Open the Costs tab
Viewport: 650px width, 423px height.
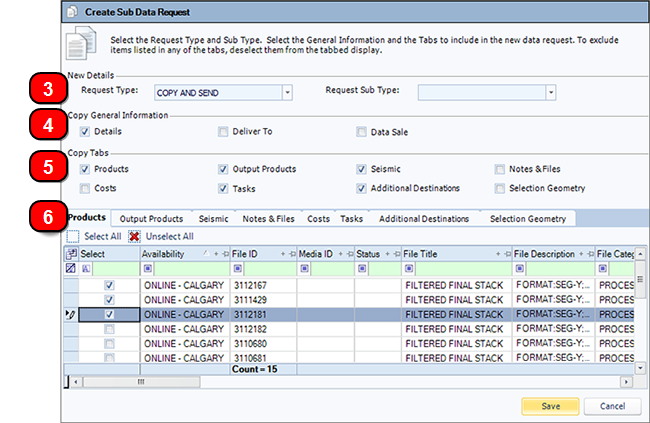pyautogui.click(x=318, y=219)
